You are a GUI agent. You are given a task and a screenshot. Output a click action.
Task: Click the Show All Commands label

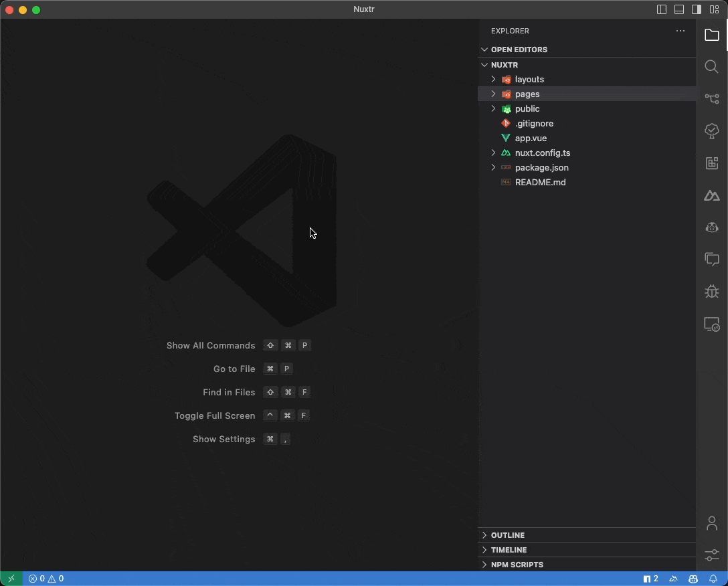211,345
